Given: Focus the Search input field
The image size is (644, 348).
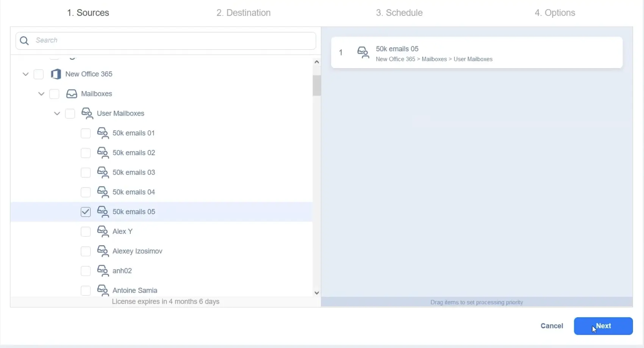Looking at the screenshot, I should click(166, 41).
